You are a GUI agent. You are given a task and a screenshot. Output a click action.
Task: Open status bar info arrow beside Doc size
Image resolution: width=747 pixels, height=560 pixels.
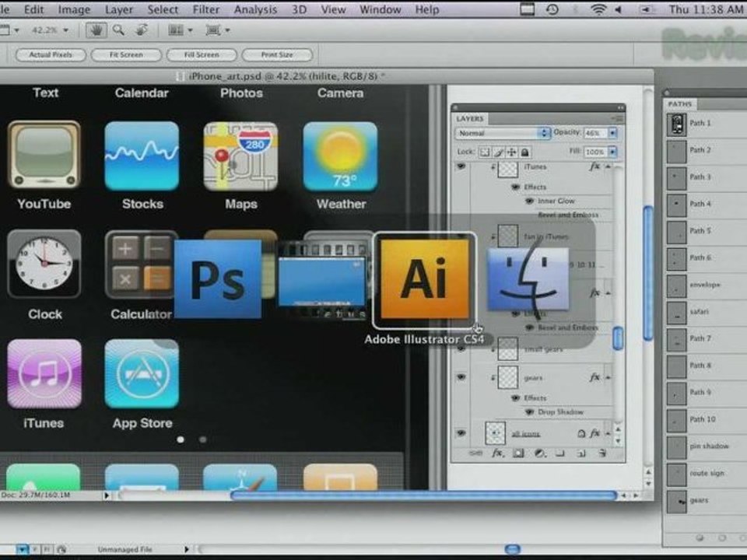pos(107,495)
